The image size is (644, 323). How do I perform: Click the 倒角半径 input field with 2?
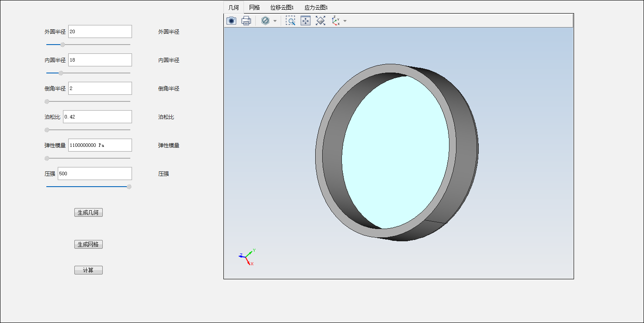pyautogui.click(x=100, y=88)
